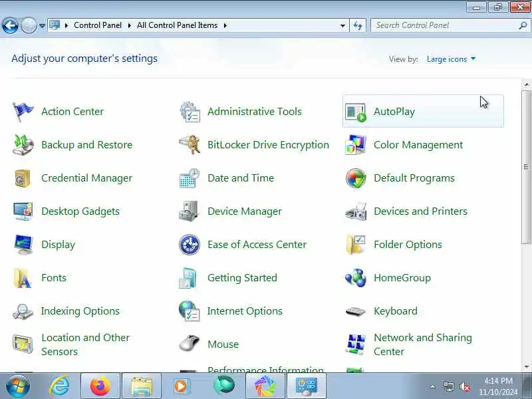532x399 pixels.
Task: Click the Location and Other Sensors icon
Action: coord(23,344)
